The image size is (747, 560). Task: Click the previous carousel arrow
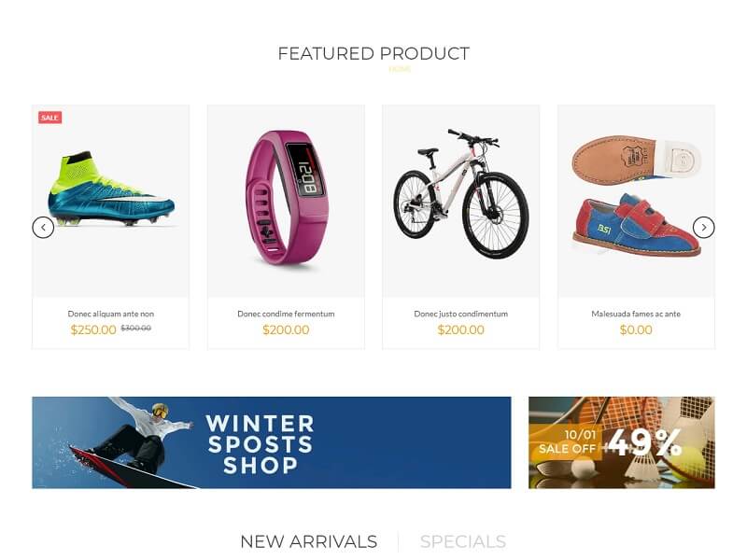coord(43,228)
